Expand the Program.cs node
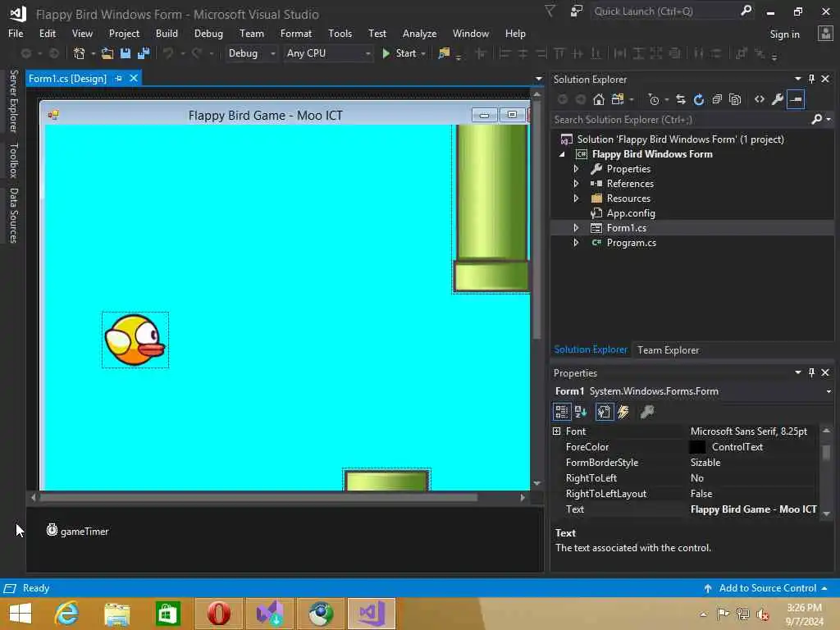 point(576,243)
